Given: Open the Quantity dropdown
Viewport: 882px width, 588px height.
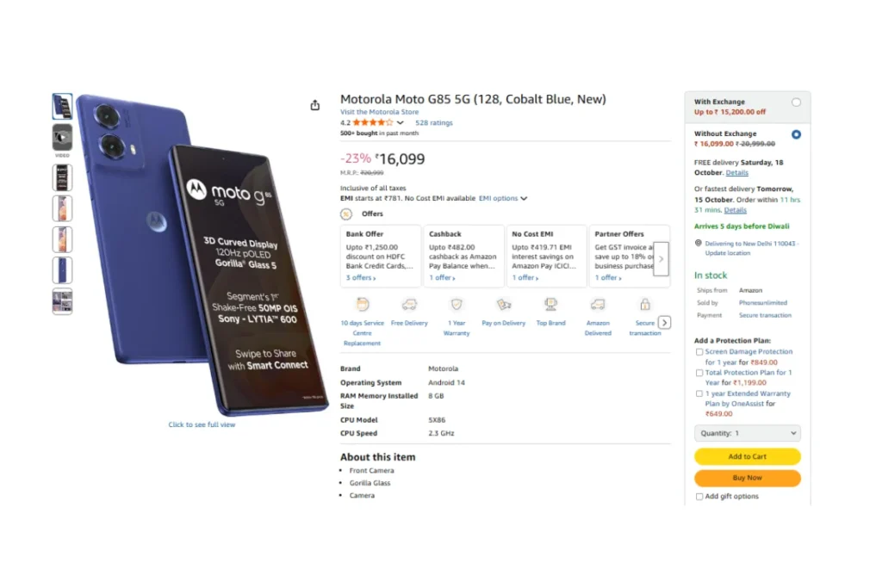Looking at the screenshot, I should click(747, 434).
